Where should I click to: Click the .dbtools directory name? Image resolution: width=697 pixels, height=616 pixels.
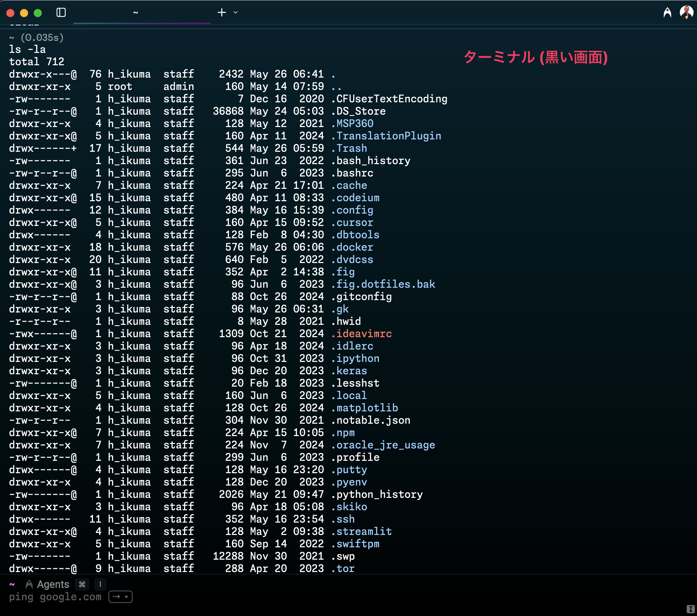(355, 235)
